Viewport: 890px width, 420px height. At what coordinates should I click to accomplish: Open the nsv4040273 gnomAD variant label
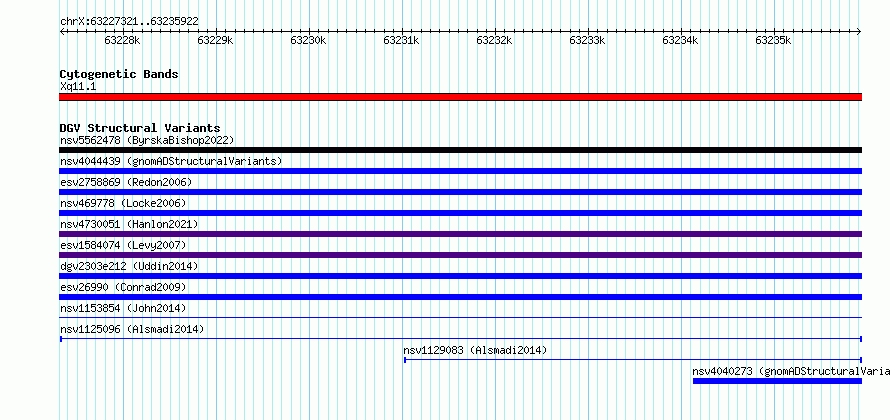coord(791,371)
